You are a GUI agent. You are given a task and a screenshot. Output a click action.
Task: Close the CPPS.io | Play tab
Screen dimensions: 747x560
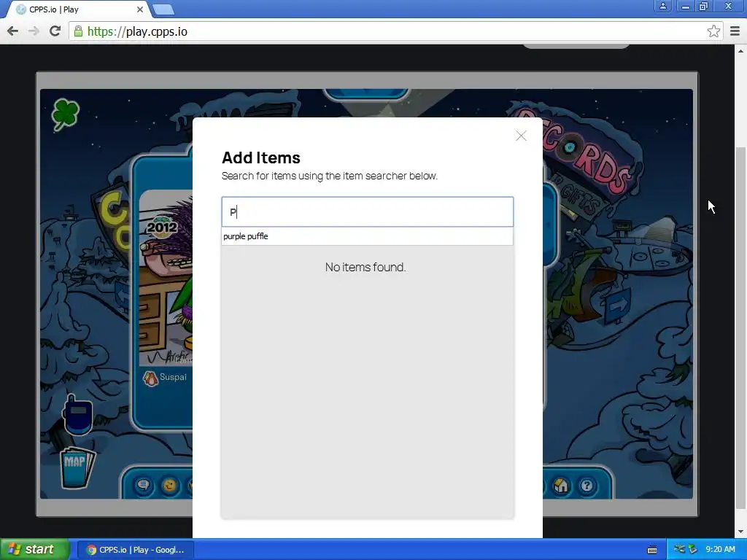(x=139, y=9)
